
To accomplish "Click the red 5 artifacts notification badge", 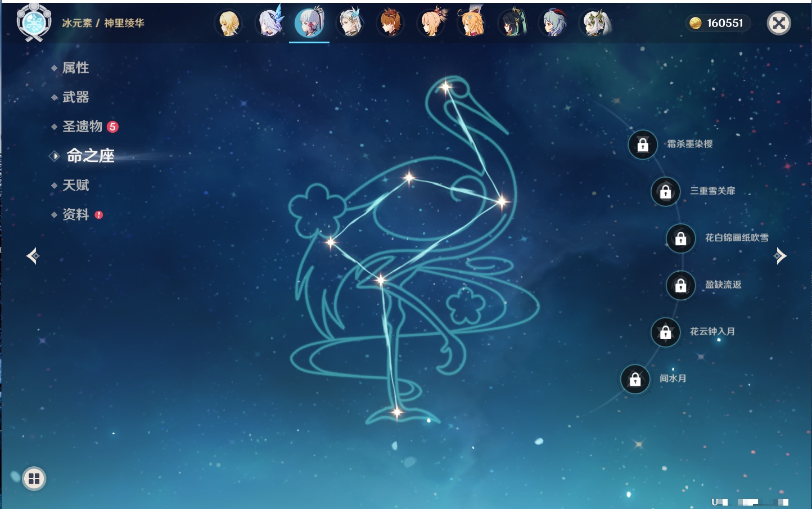I will click(x=112, y=127).
